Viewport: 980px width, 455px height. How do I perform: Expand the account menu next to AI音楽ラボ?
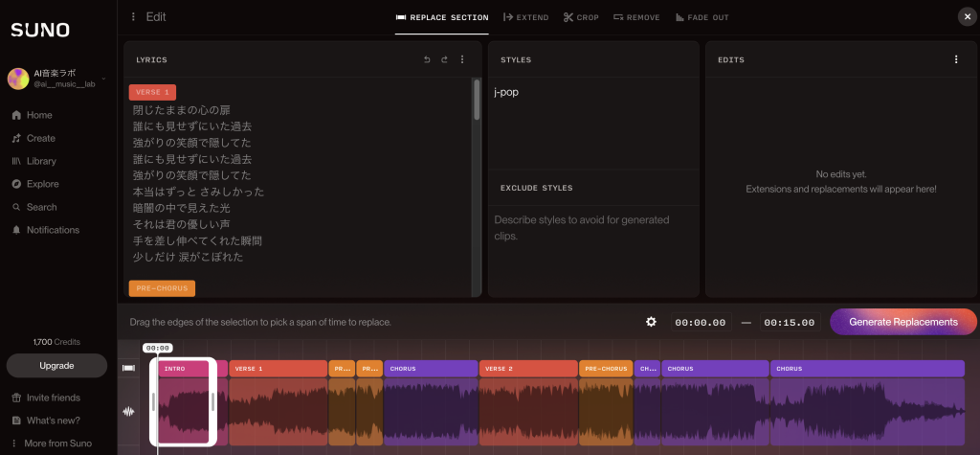(103, 79)
